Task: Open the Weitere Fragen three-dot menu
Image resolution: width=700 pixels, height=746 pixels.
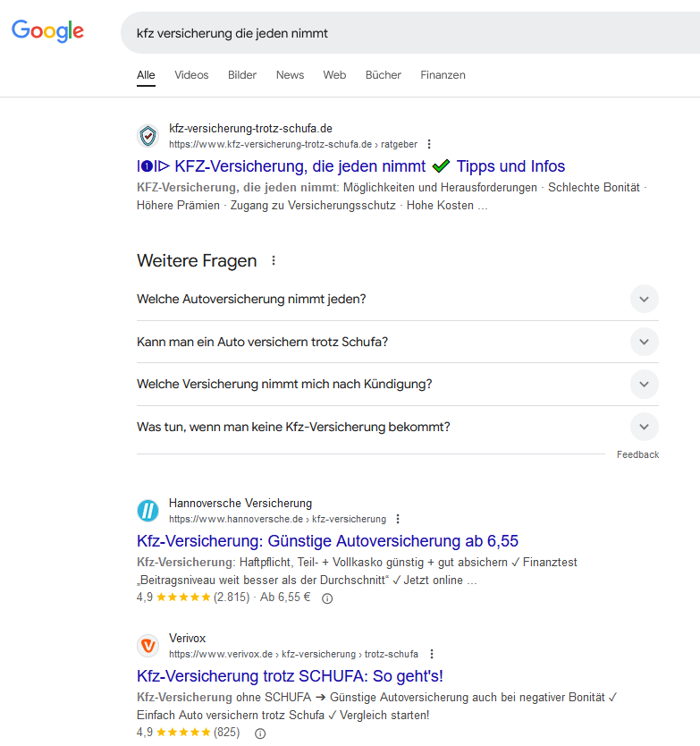Action: (274, 261)
